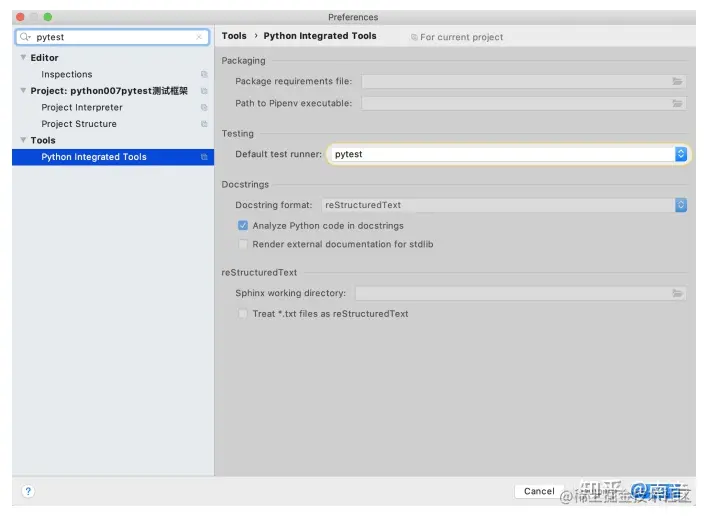Enable Render external documentation for stdlib
The height and width of the screenshot is (520, 707).
click(243, 244)
